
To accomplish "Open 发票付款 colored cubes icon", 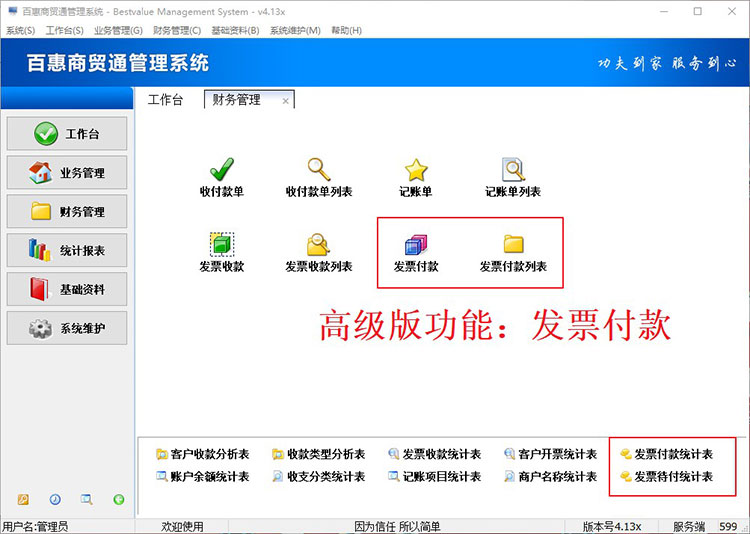I will (x=416, y=244).
